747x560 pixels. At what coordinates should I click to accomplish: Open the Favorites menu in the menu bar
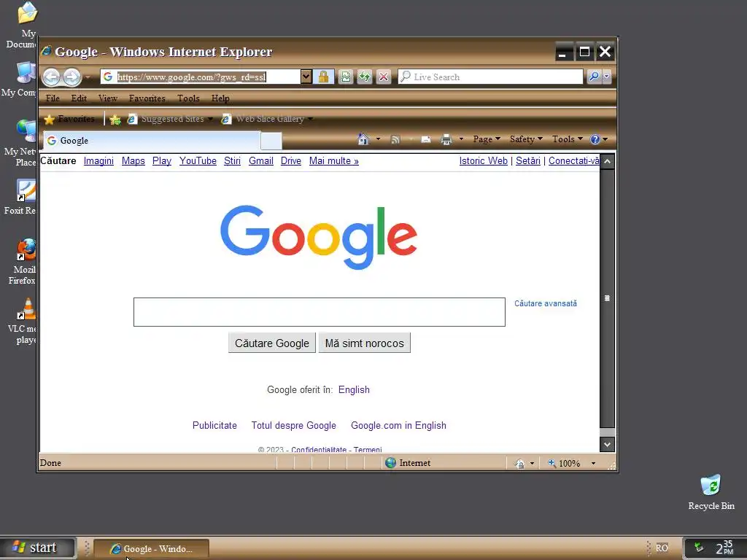[147, 98]
